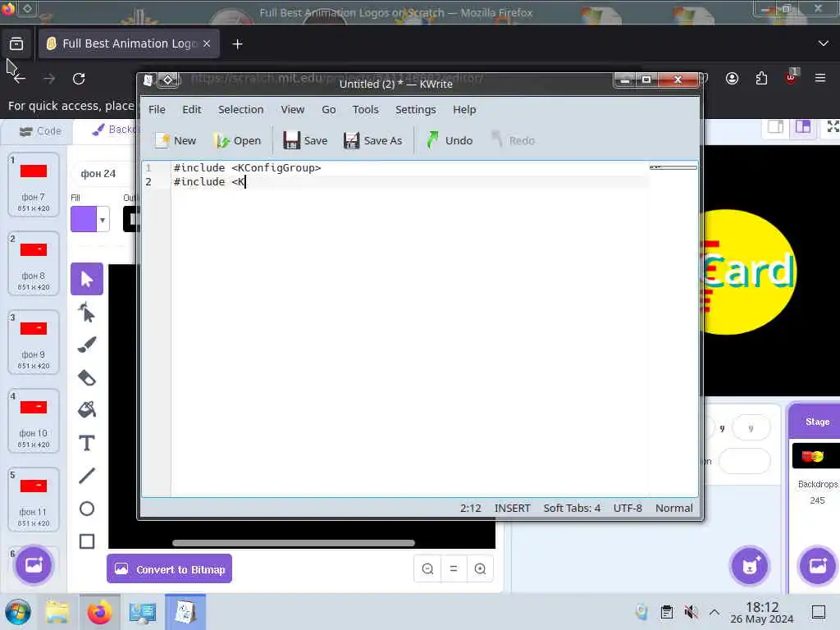Viewport: 840px width, 630px height.
Task: Open the Firefox account icon
Action: (732, 79)
